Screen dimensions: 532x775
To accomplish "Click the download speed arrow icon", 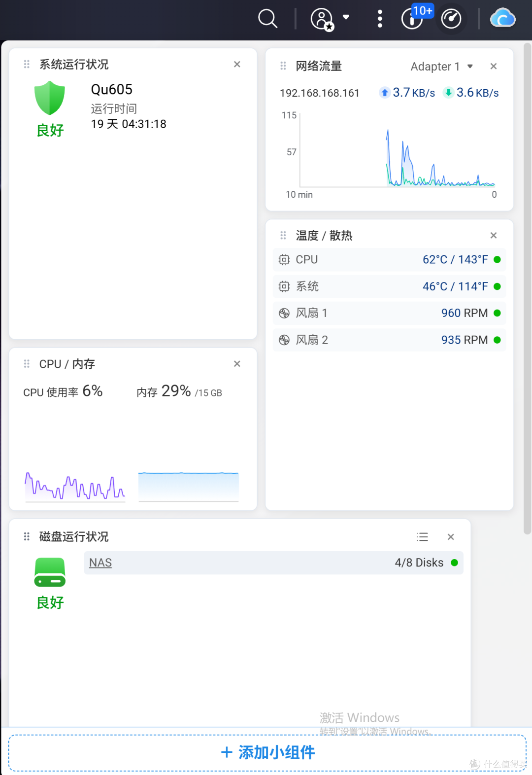I will (x=448, y=93).
